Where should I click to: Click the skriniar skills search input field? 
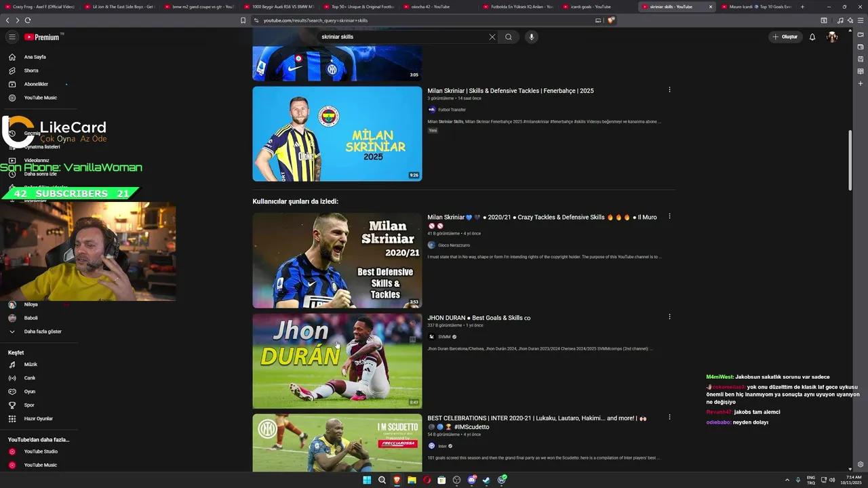(403, 37)
